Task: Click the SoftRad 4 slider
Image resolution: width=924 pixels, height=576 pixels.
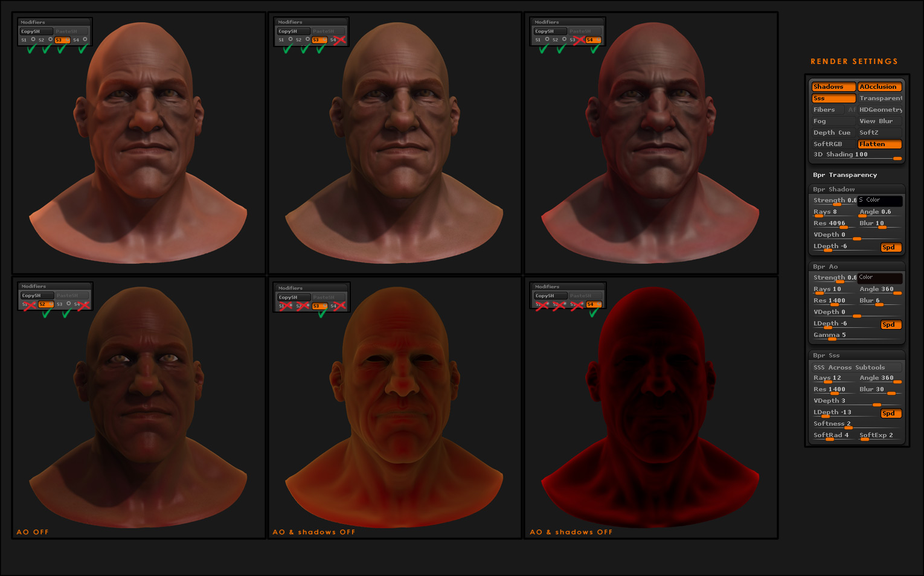Action: (x=833, y=435)
